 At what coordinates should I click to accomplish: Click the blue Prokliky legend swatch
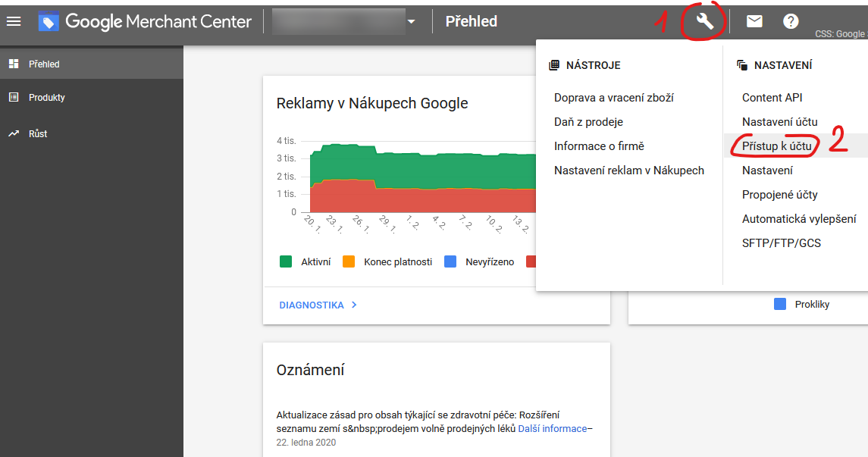tap(780, 304)
